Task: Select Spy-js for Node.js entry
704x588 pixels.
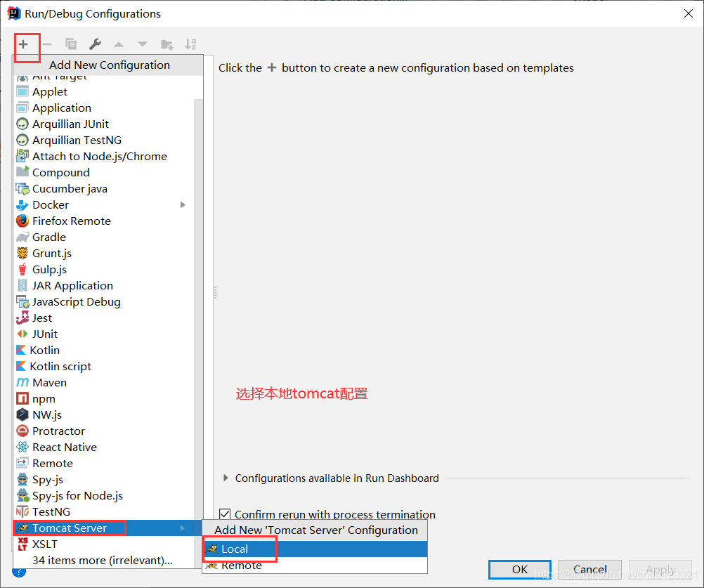Action: (104, 495)
